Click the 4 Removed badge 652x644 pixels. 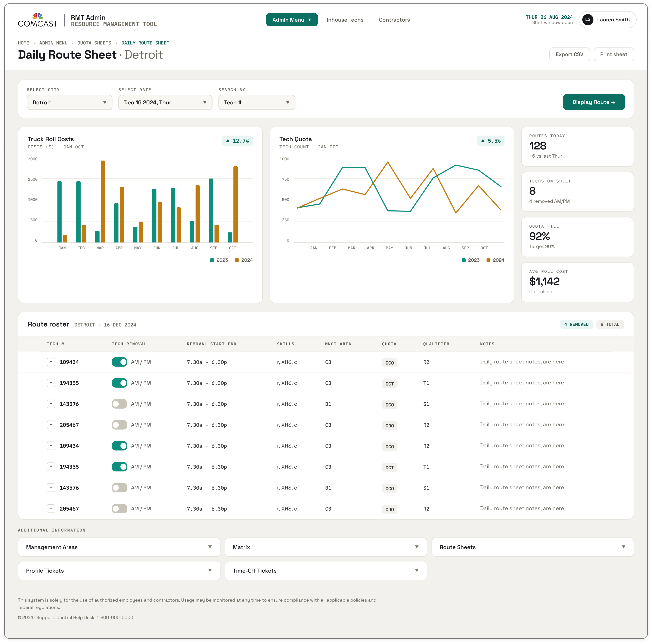coord(576,324)
